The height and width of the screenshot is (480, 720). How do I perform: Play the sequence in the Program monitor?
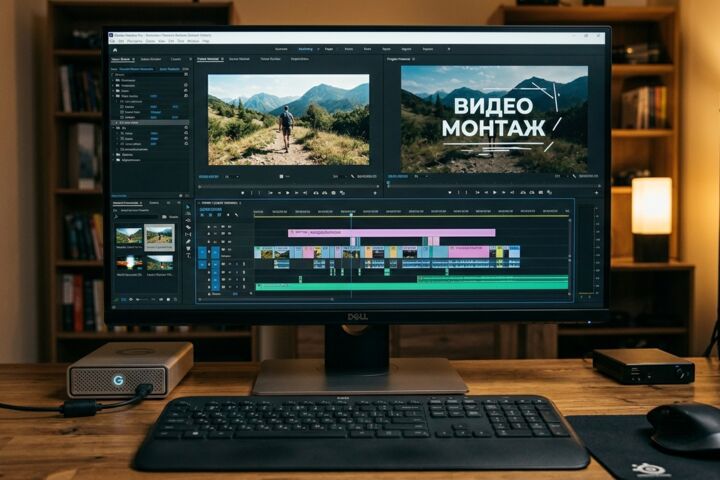click(x=495, y=193)
